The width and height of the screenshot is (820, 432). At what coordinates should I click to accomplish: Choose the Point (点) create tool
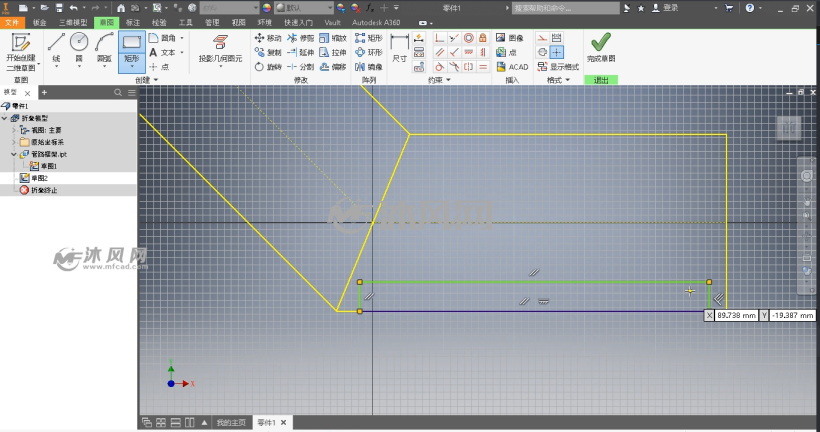click(159, 66)
